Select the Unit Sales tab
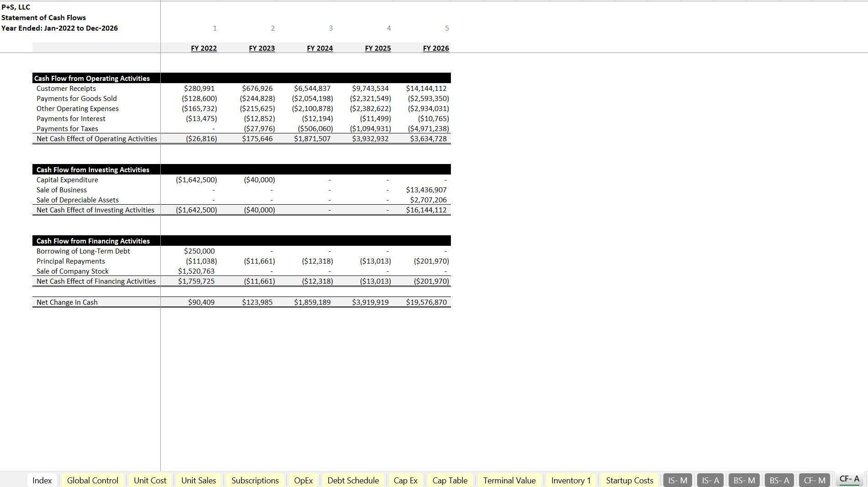Image resolution: width=868 pixels, height=487 pixels. 199,480
